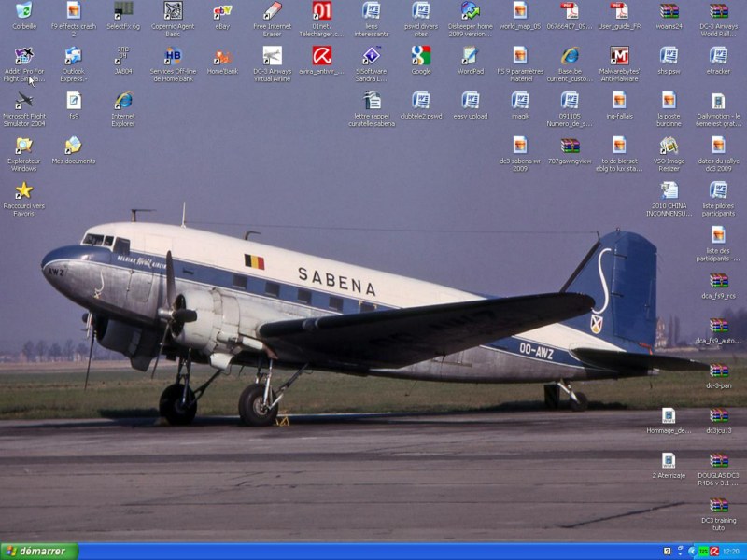The height and width of the screenshot is (560, 747).
Task: Open 2 Aterrizaje video file
Action: (669, 460)
